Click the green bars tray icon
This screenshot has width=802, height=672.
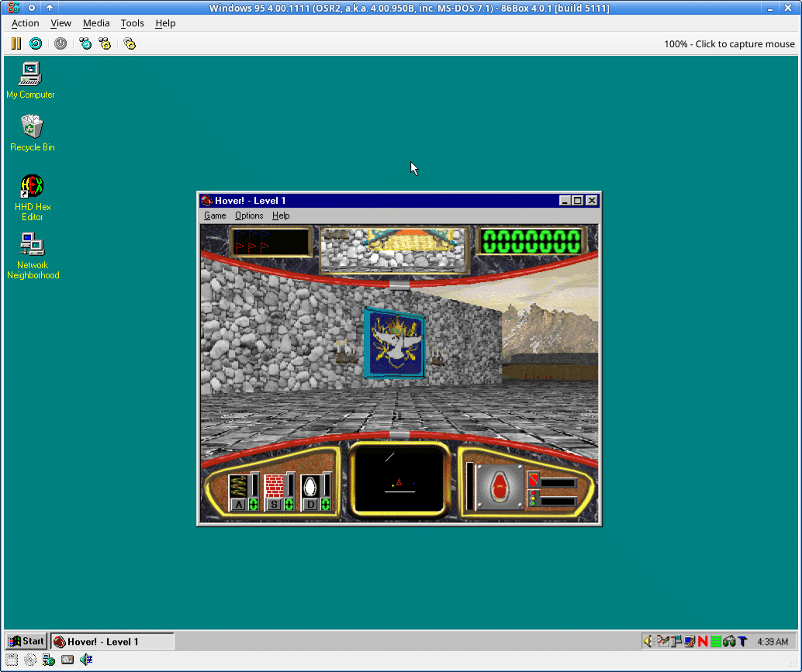tap(716, 641)
